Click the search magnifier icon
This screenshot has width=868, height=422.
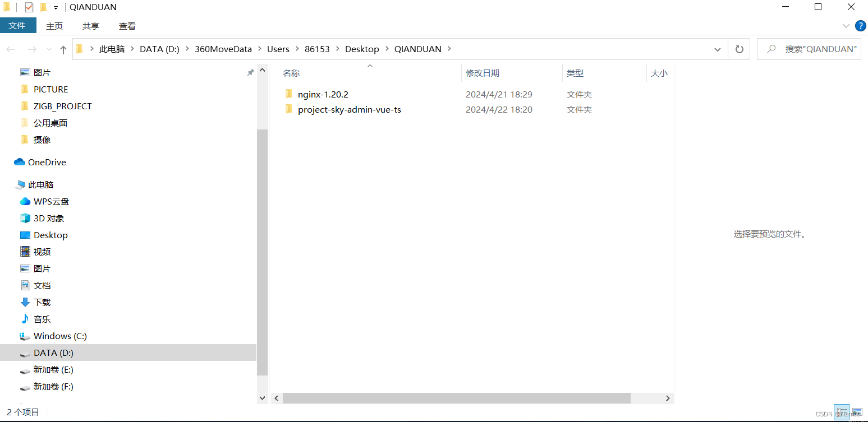[771, 49]
